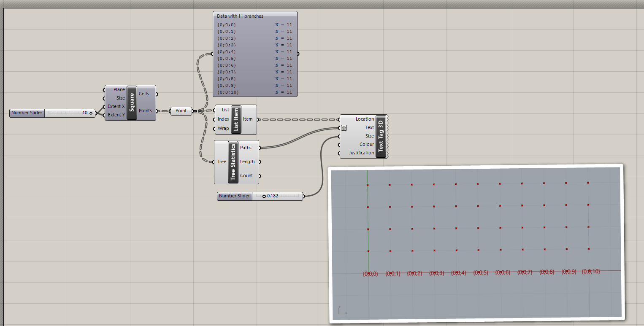Viewport: 644px width, 326px height.
Task: Click the Count output
Action: click(246, 176)
